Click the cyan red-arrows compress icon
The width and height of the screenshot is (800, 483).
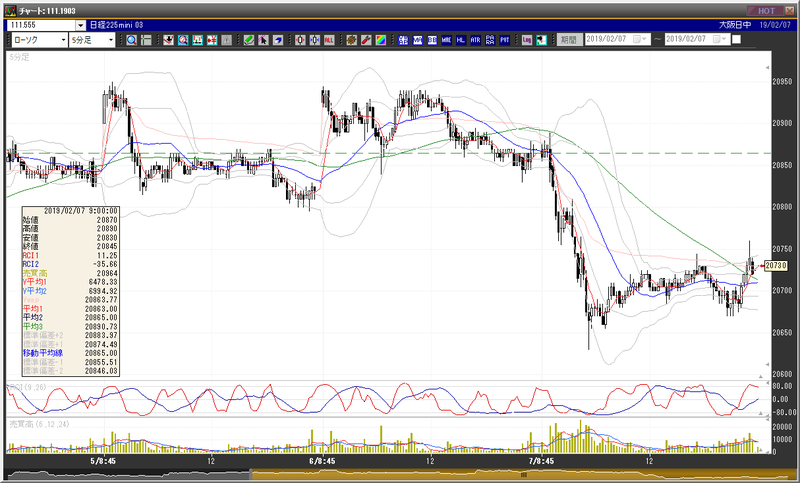(212, 40)
